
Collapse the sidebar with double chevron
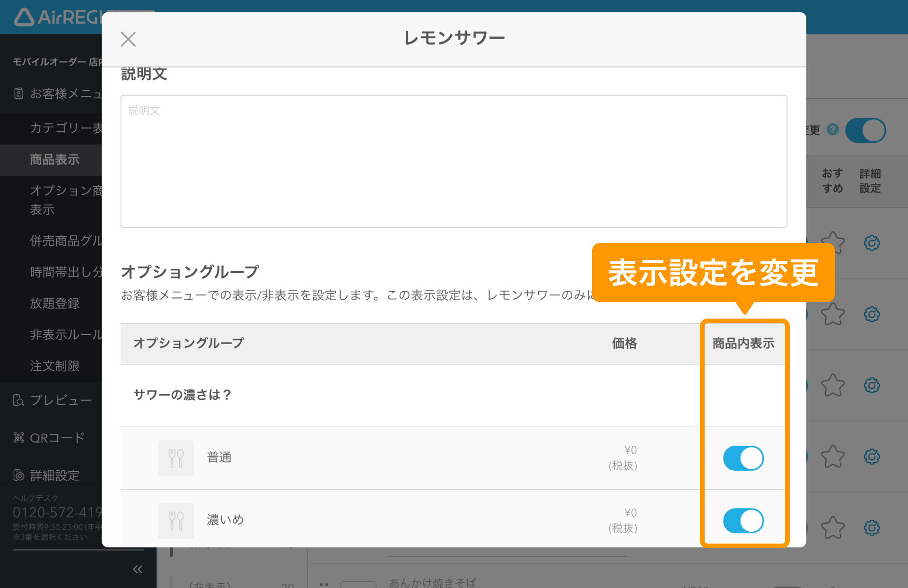point(138,569)
